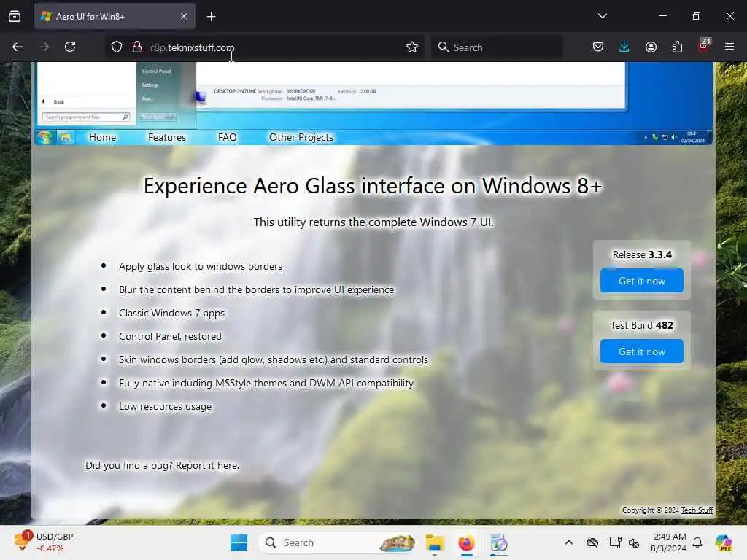Open the Tech Stuff copyright link
The image size is (747, 560).
coord(697,510)
